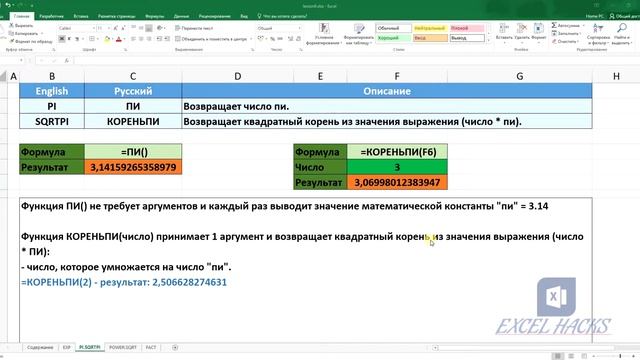The width and height of the screenshot is (640, 360).
Task: Click Объединить и поместить в центре
Action: tap(211, 39)
